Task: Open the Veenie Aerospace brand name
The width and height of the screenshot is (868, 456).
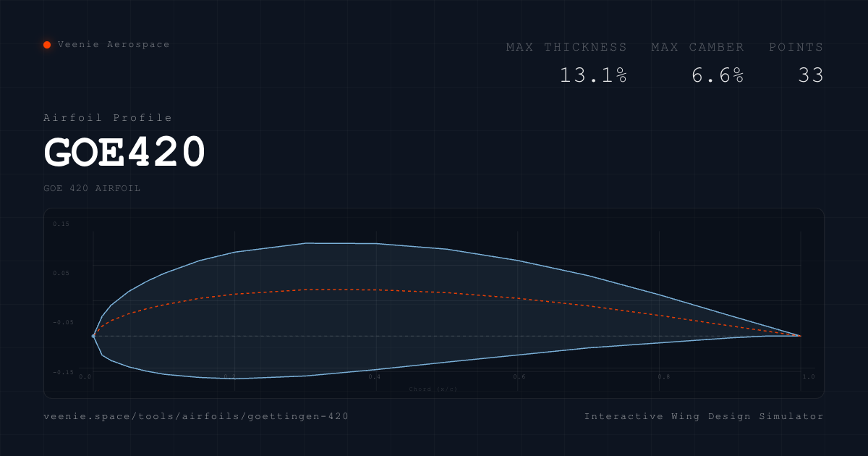Action: [x=114, y=45]
